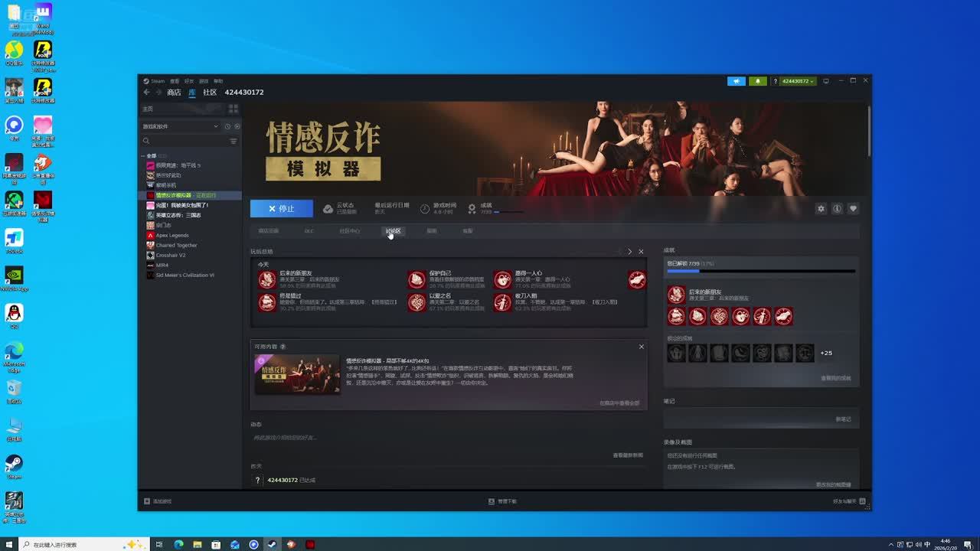Click the recent activity clock icon

click(227, 126)
